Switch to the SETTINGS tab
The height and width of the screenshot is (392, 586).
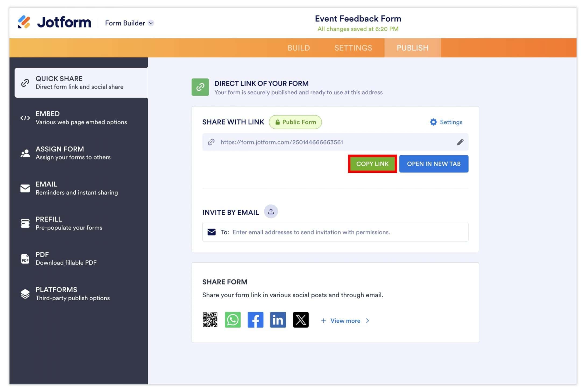353,48
